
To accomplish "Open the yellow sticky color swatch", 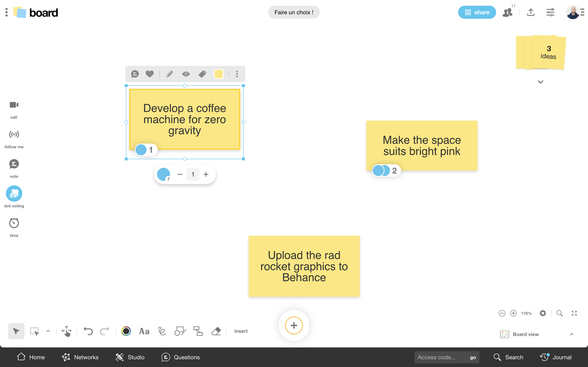I will click(218, 74).
